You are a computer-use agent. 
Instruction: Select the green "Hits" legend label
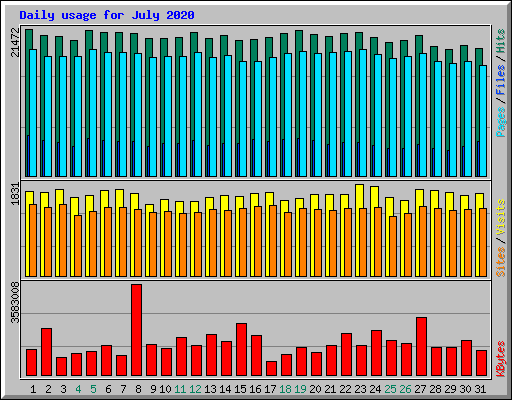click(501, 41)
